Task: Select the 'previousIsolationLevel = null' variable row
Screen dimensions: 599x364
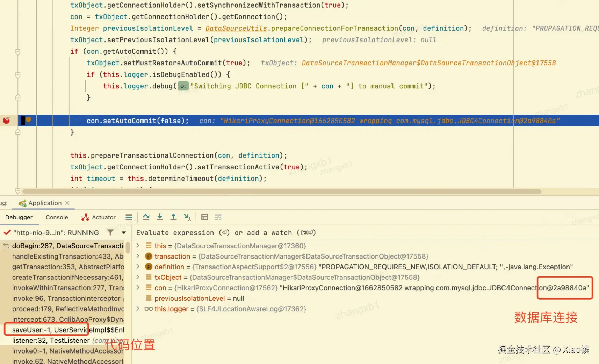Action: coord(365,298)
